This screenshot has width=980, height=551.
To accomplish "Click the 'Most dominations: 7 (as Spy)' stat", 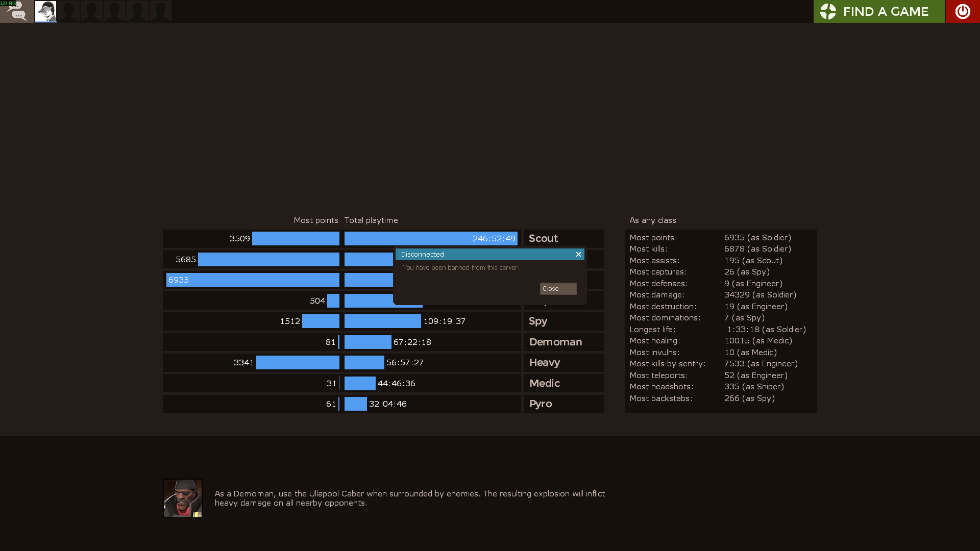I will click(x=697, y=318).
